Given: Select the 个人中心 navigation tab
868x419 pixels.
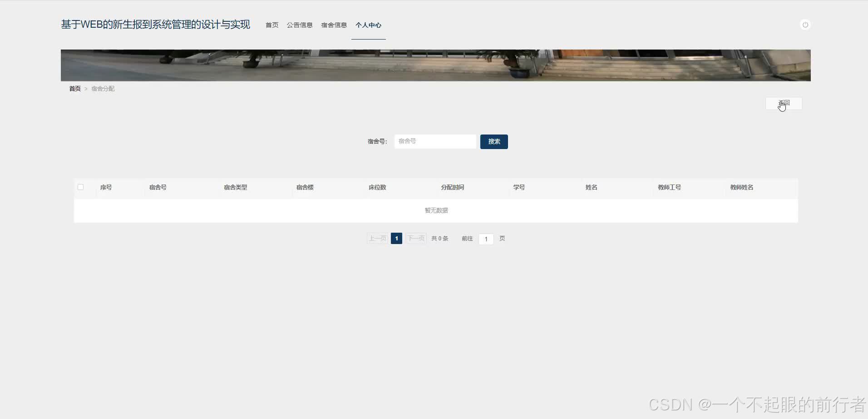Looking at the screenshot, I should [x=368, y=25].
